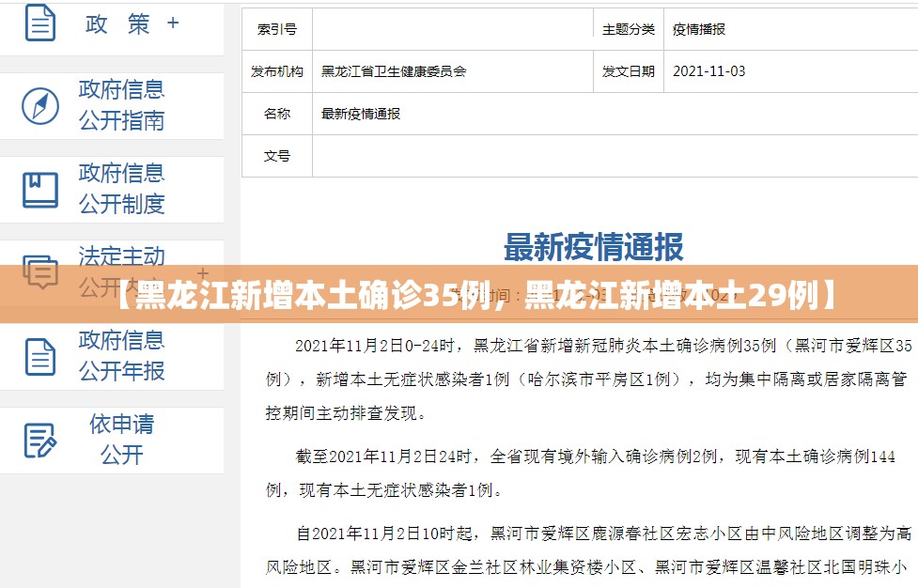Screen dimensions: 918x588
Task: Click 最新疫情通报 in the 名称 row
Action: pos(361,114)
